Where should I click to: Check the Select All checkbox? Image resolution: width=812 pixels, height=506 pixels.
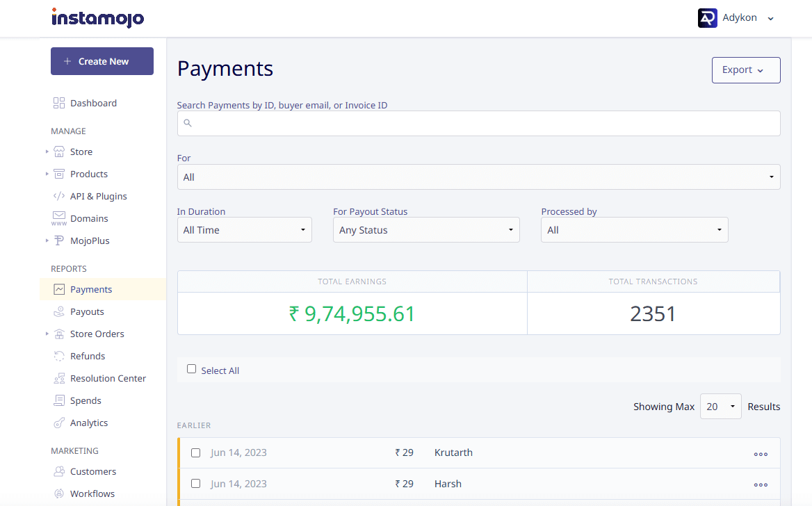coord(192,369)
